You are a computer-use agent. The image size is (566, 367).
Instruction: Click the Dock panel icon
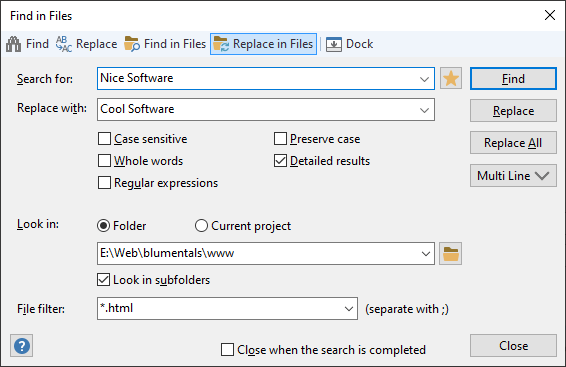click(x=334, y=44)
